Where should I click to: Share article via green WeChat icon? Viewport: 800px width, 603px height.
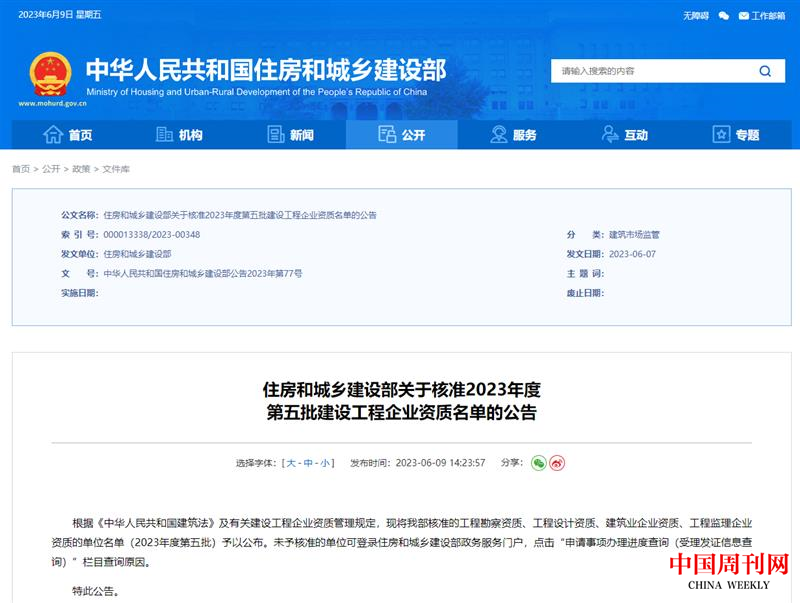538,463
